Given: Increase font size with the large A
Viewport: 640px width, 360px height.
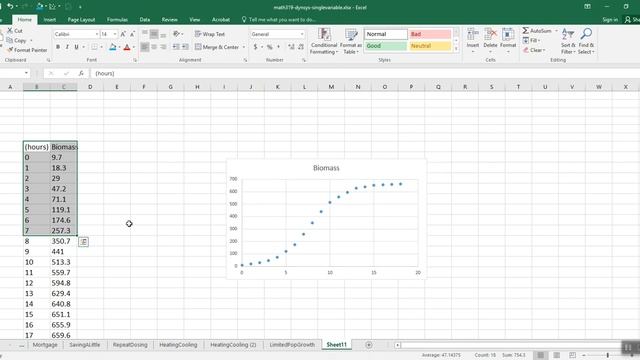Looking at the screenshot, I should coord(123,34).
